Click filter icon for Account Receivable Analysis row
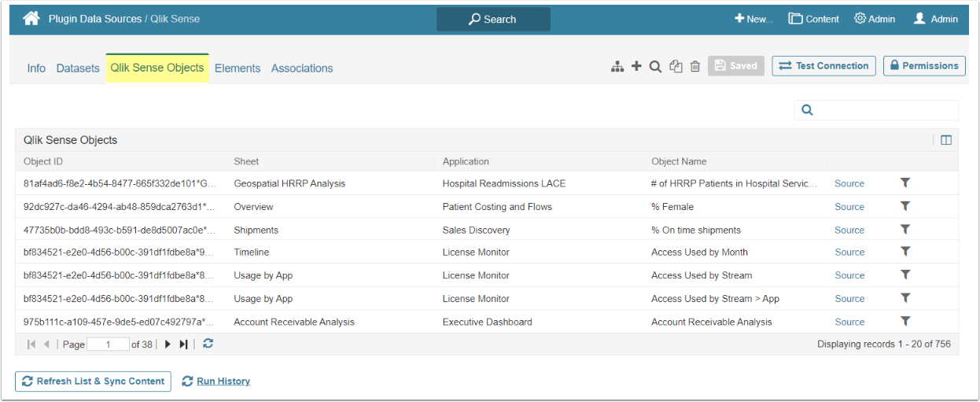The height and width of the screenshot is (402, 980). (905, 321)
